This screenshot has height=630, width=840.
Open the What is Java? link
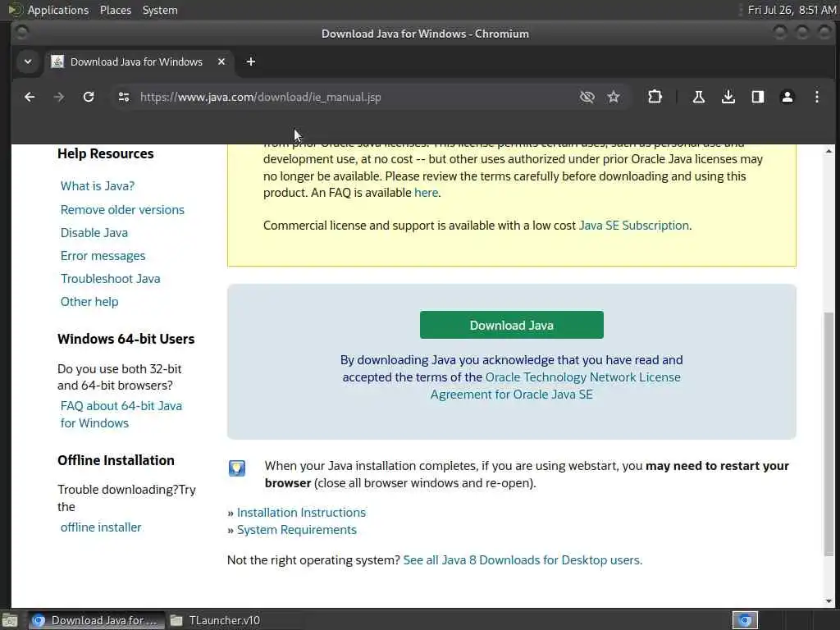[x=98, y=186]
